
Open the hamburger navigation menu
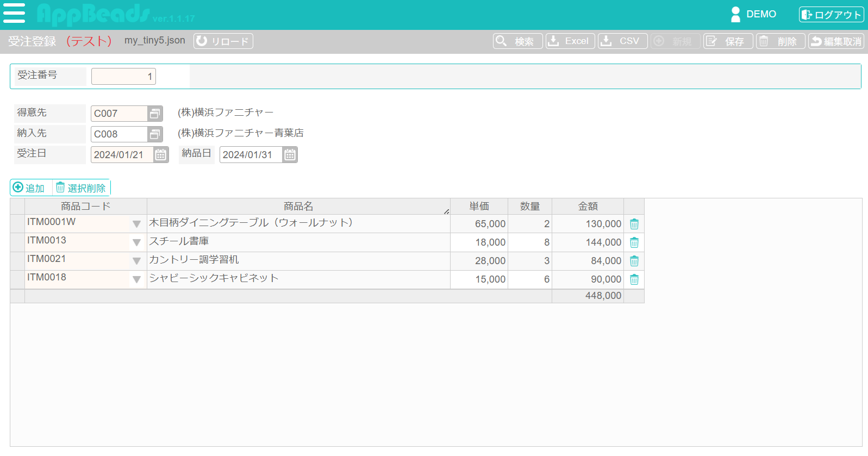(x=14, y=13)
